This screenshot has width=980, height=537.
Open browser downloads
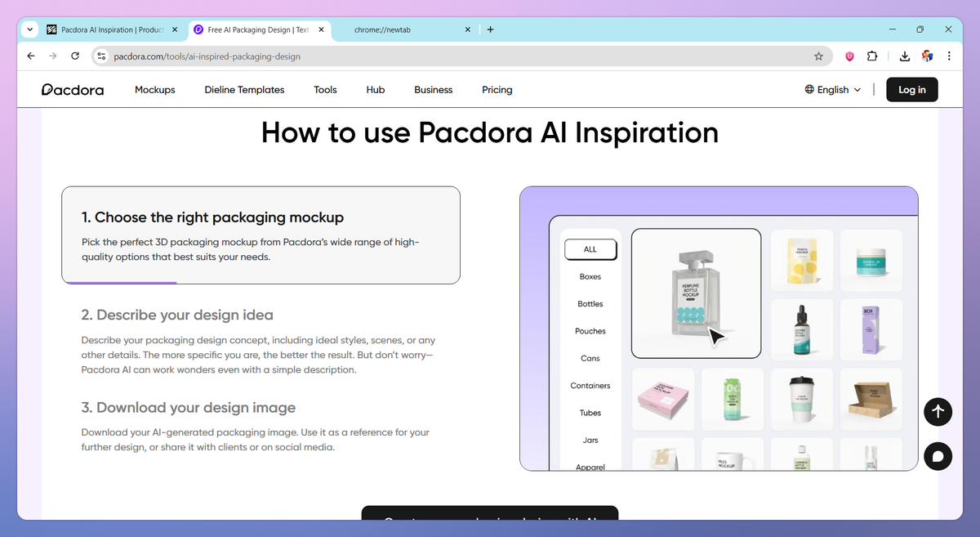(905, 56)
